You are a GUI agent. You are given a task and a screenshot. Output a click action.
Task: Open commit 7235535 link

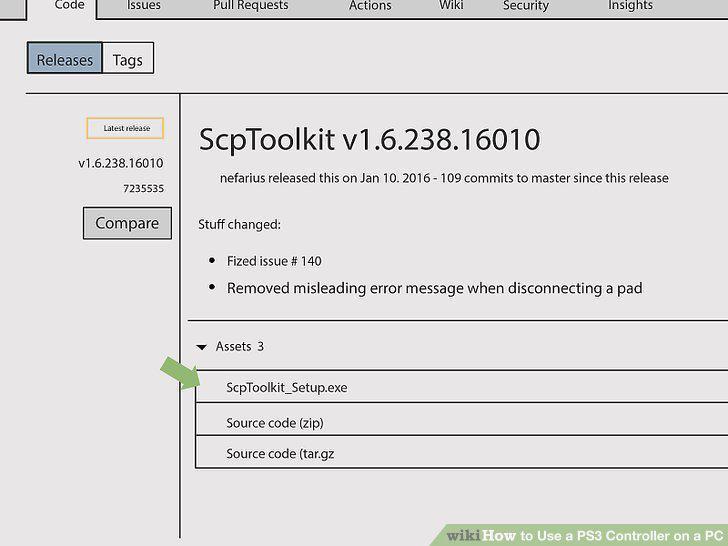pos(143,188)
